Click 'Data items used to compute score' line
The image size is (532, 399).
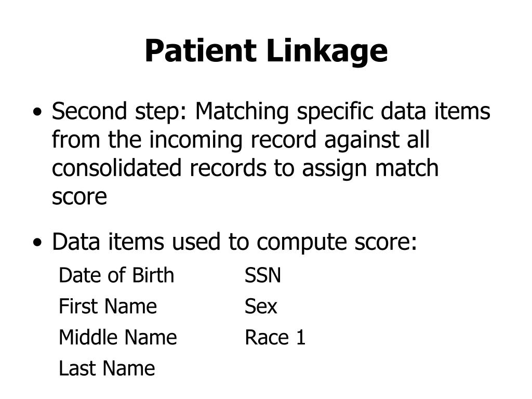tap(234, 242)
